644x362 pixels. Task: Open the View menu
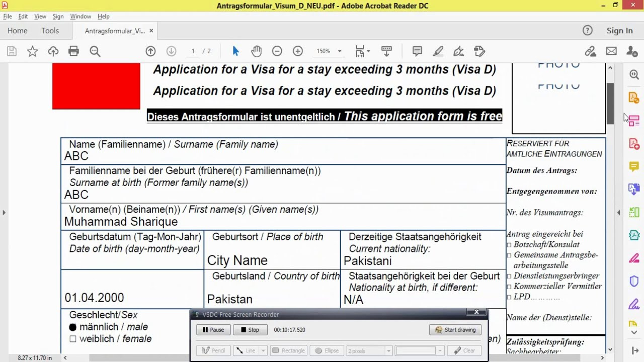point(40,17)
